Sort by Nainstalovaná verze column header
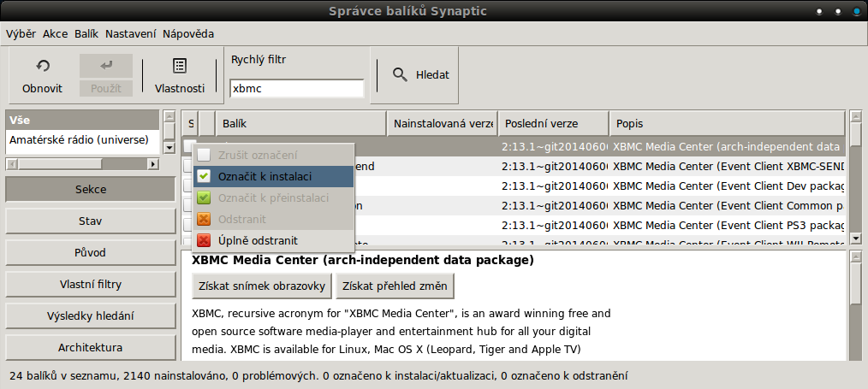This screenshot has height=389, width=868. pos(442,124)
